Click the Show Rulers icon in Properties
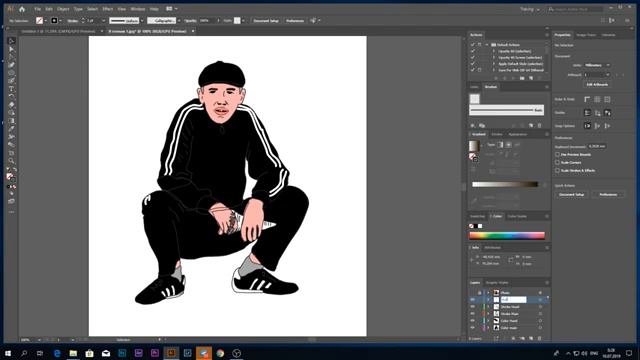 587,99
